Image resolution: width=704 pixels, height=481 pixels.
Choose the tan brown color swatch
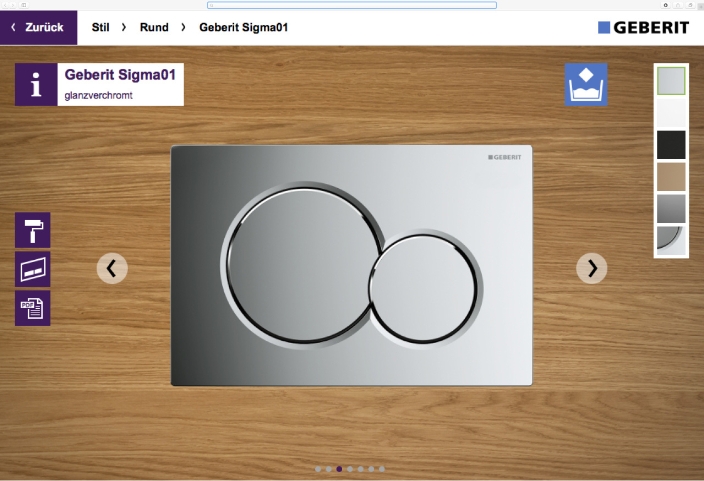(671, 177)
